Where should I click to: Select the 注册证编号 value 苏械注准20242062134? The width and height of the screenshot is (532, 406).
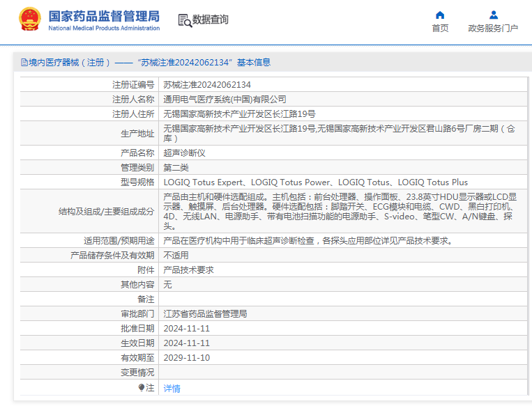click(206, 84)
